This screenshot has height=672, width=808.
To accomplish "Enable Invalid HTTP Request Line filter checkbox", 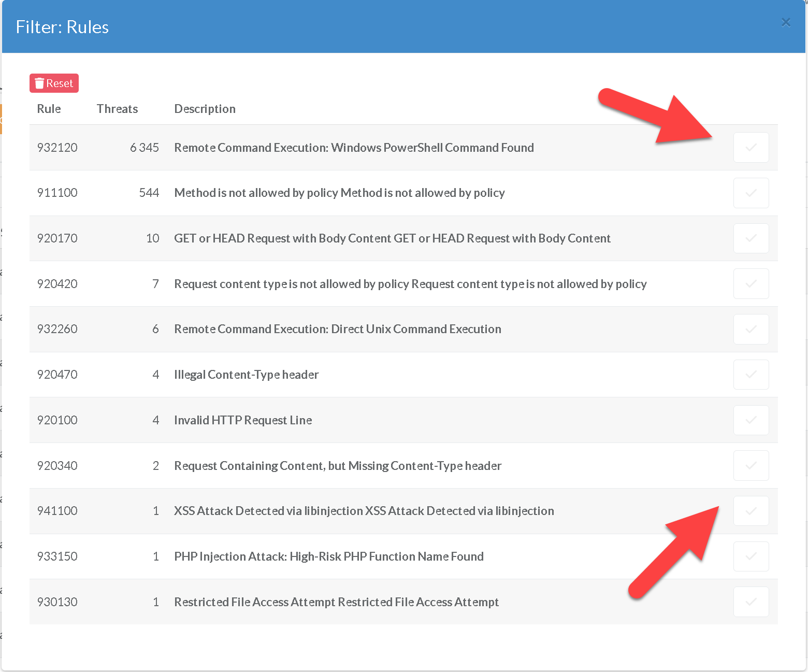I will tap(751, 420).
